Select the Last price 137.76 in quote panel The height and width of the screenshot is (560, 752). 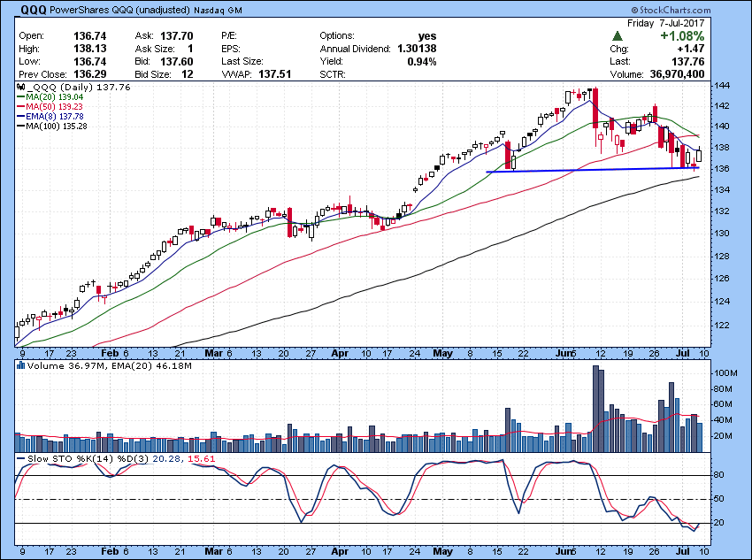(x=687, y=61)
